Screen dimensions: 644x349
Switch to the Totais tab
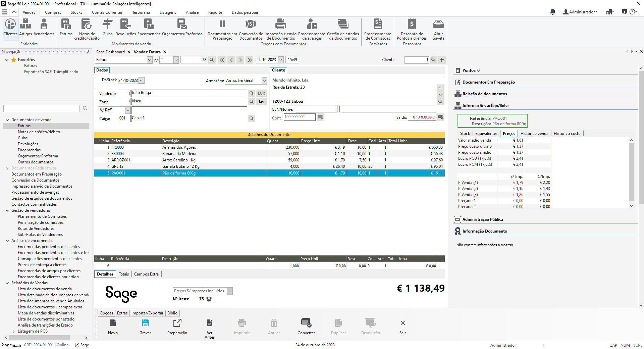tap(124, 274)
